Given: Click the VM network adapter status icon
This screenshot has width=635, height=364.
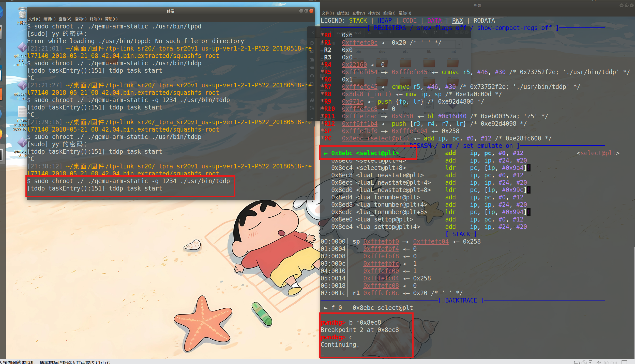Looking at the screenshot, I should click(x=592, y=362).
